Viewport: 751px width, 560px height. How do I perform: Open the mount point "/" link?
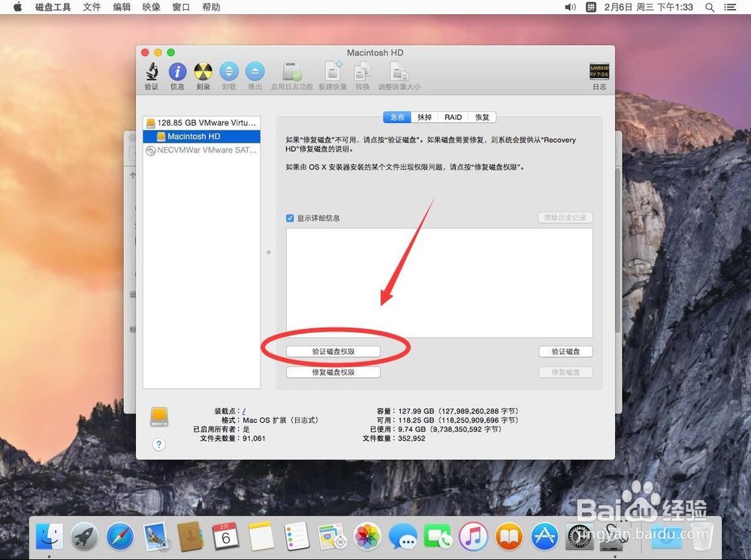coord(244,411)
